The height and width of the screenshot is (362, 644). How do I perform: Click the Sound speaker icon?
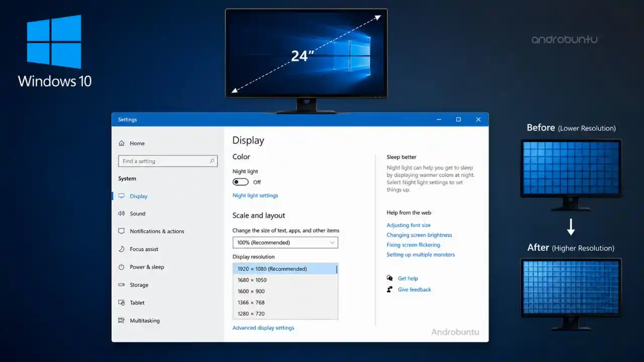coord(121,214)
